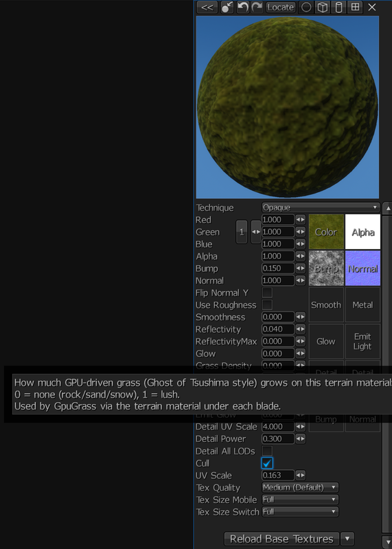Image resolution: width=392 pixels, height=549 pixels.
Task: Adjust Glow value with arrow stepper
Action: [300, 353]
